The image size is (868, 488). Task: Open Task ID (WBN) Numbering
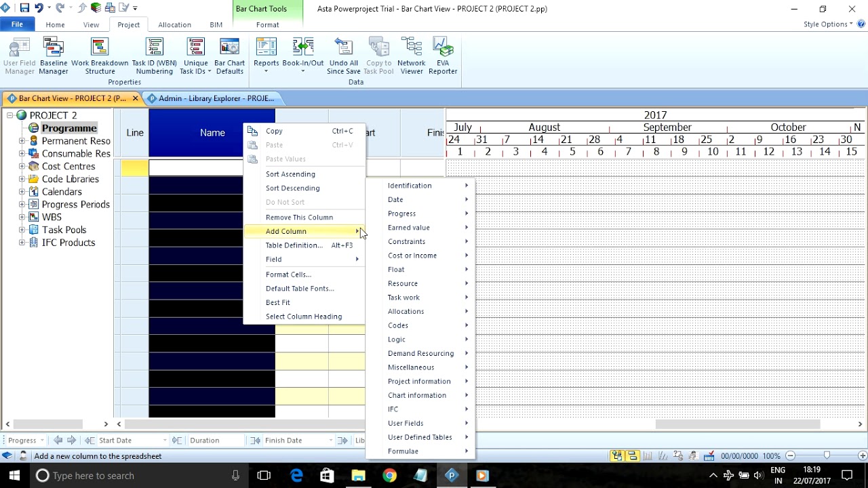(x=155, y=56)
